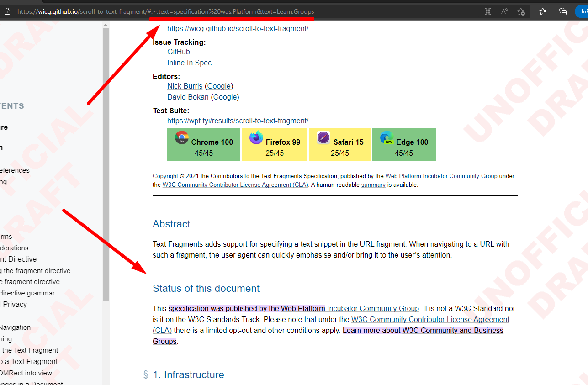588x385 pixels.
Task: Activate Read aloud icon in address bar
Action: pos(504,11)
